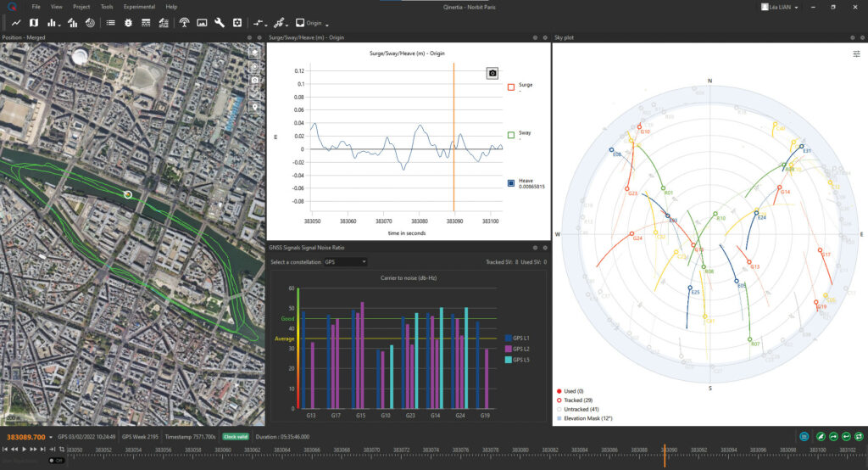Toggle the Off switch below playback controls

point(55,461)
